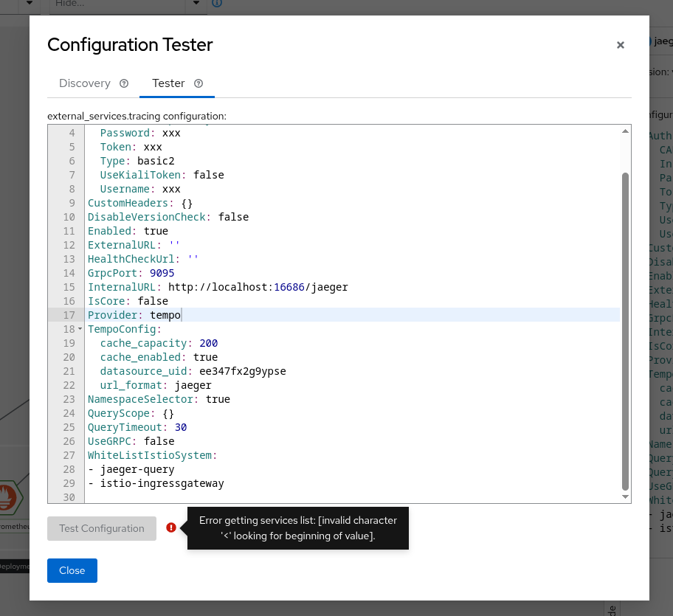Open the Discovery tab help popover

coord(123,83)
